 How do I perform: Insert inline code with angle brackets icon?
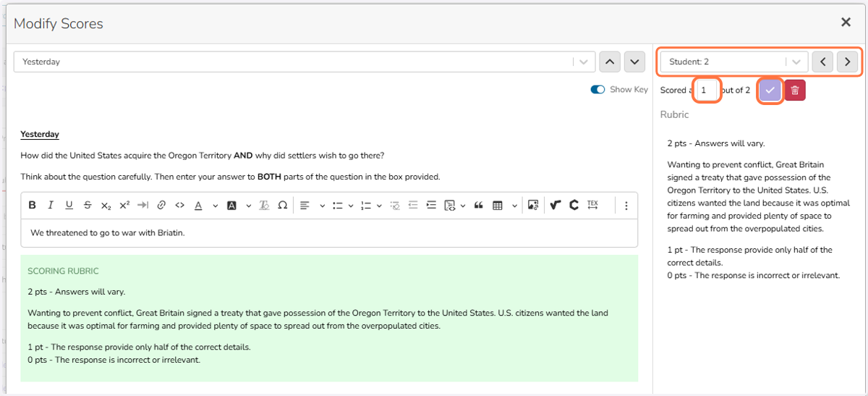pos(180,206)
